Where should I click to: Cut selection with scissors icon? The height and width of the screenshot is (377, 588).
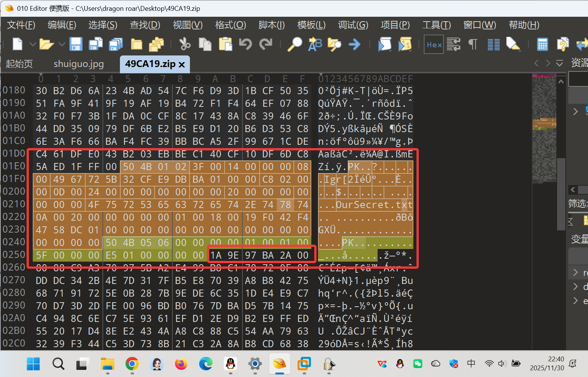(185, 44)
